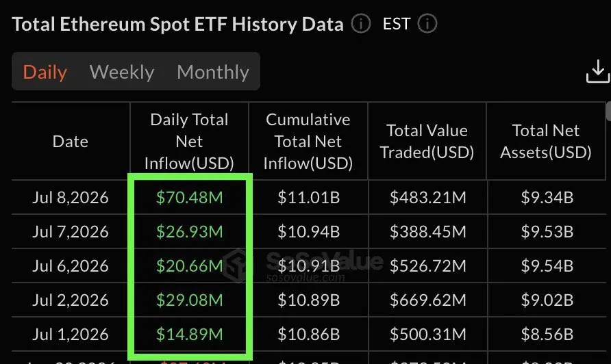The image size is (611, 364).
Task: Click the info icon next to EST
Action: (x=427, y=24)
